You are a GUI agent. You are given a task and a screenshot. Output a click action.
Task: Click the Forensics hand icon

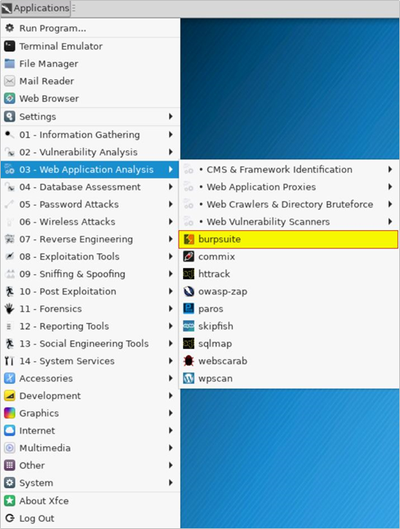[9, 309]
